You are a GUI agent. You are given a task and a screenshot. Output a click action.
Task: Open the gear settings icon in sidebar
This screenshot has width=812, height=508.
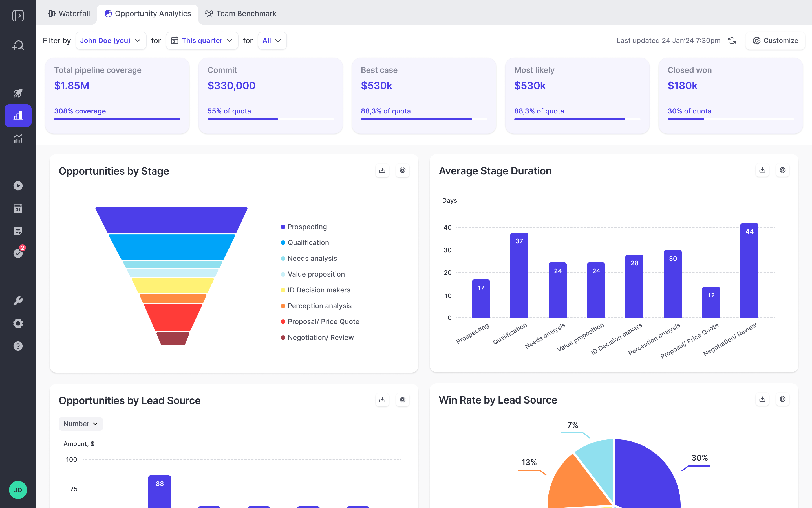click(x=18, y=323)
